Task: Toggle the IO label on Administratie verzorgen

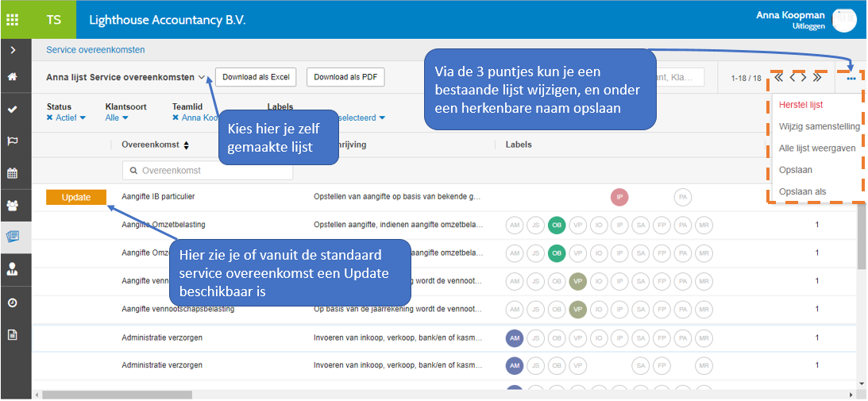Action: 599,337
